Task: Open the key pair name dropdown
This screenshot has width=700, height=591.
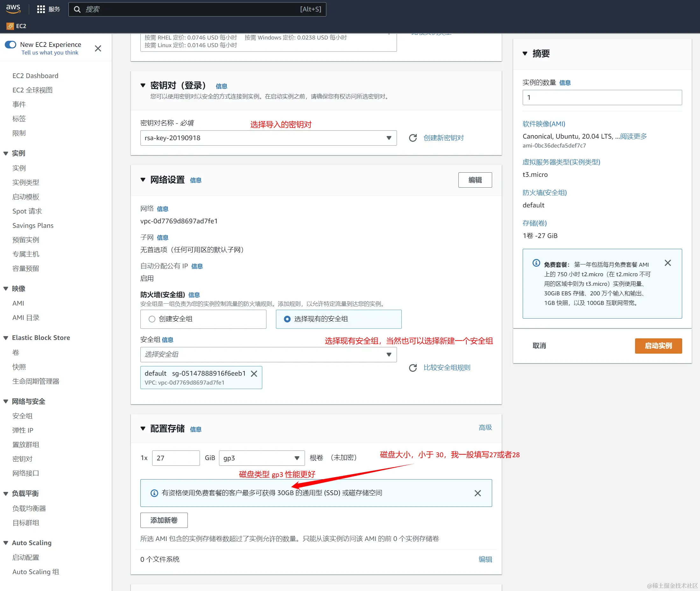Action: pyautogui.click(x=268, y=138)
